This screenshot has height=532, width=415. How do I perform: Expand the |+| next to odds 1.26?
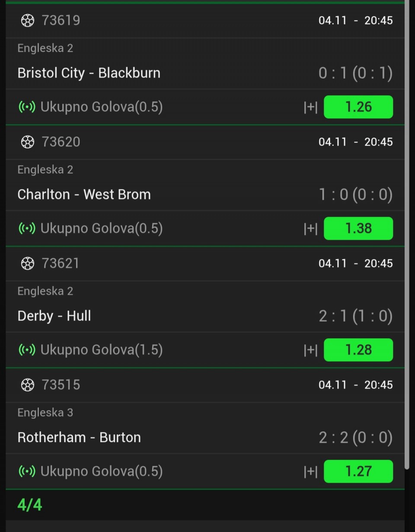[310, 107]
